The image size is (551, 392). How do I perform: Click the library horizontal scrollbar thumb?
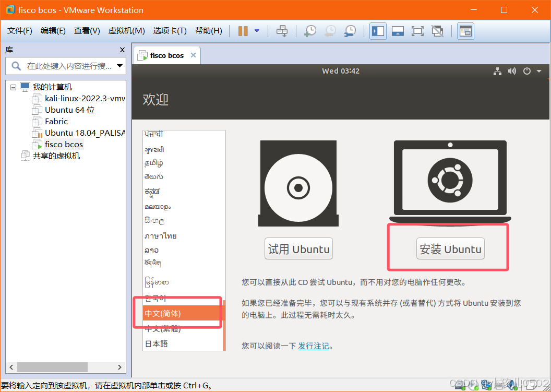(x=52, y=367)
